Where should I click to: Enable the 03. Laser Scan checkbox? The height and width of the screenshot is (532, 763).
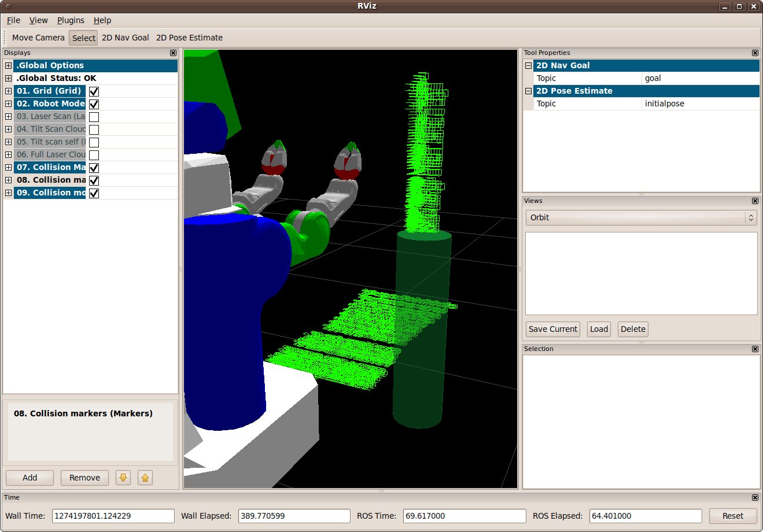tap(94, 117)
